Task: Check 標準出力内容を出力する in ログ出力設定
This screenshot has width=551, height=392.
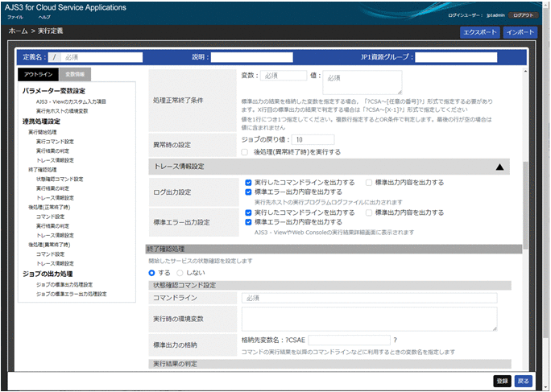Action: pyautogui.click(x=368, y=183)
